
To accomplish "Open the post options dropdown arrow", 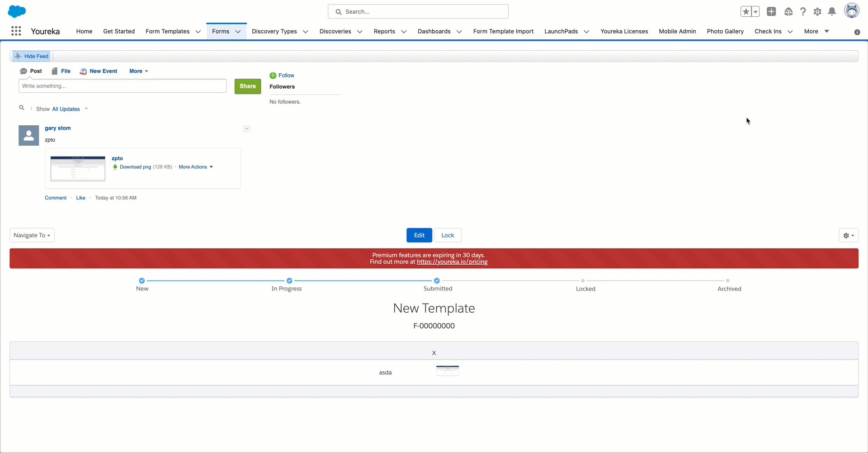I will 247,129.
